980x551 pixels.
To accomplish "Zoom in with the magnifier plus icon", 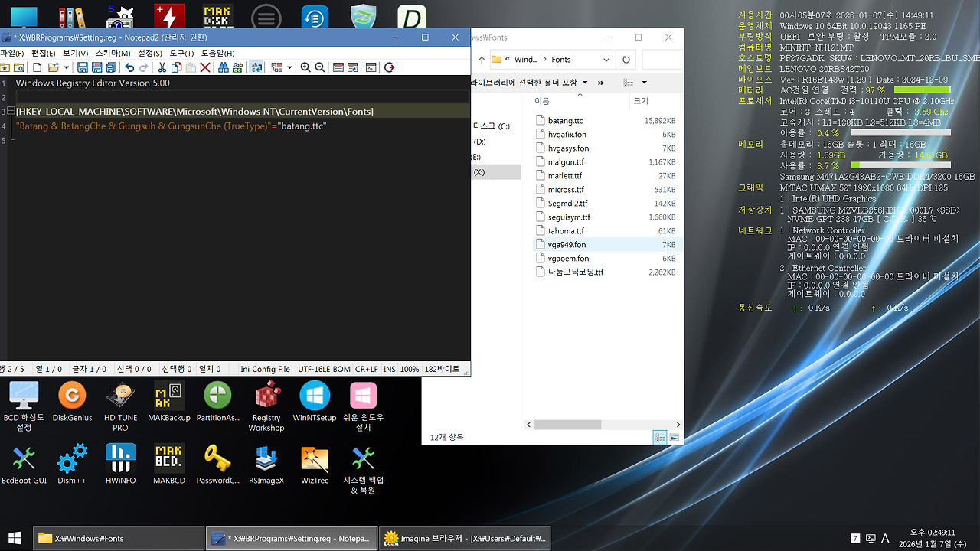I will (x=305, y=67).
